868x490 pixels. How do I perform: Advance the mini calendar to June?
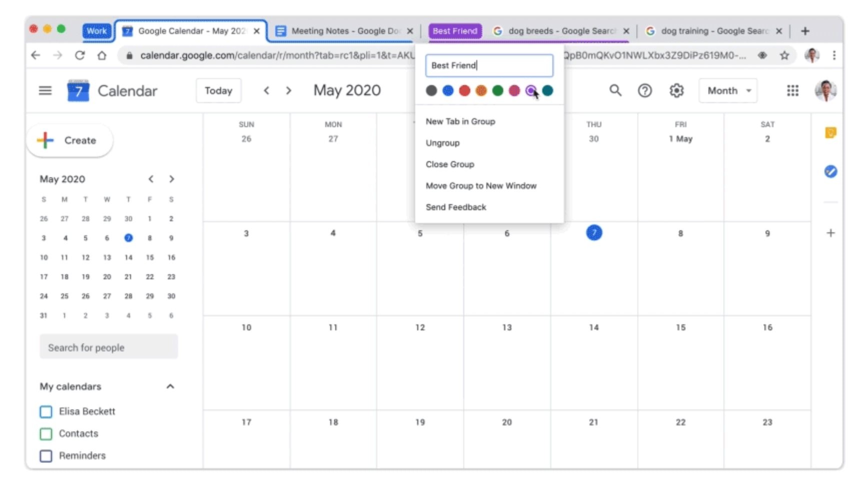172,179
